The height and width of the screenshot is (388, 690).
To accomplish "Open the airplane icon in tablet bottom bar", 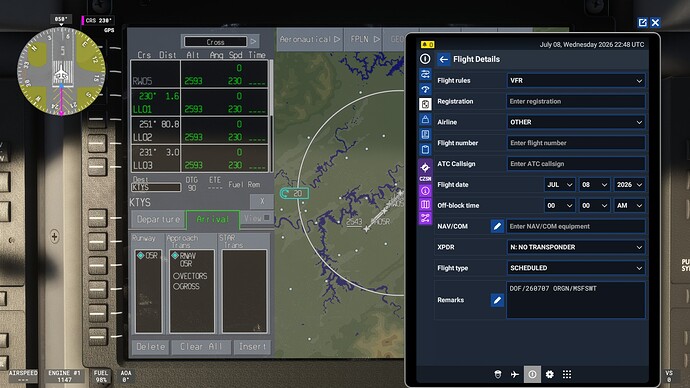I will point(515,374).
